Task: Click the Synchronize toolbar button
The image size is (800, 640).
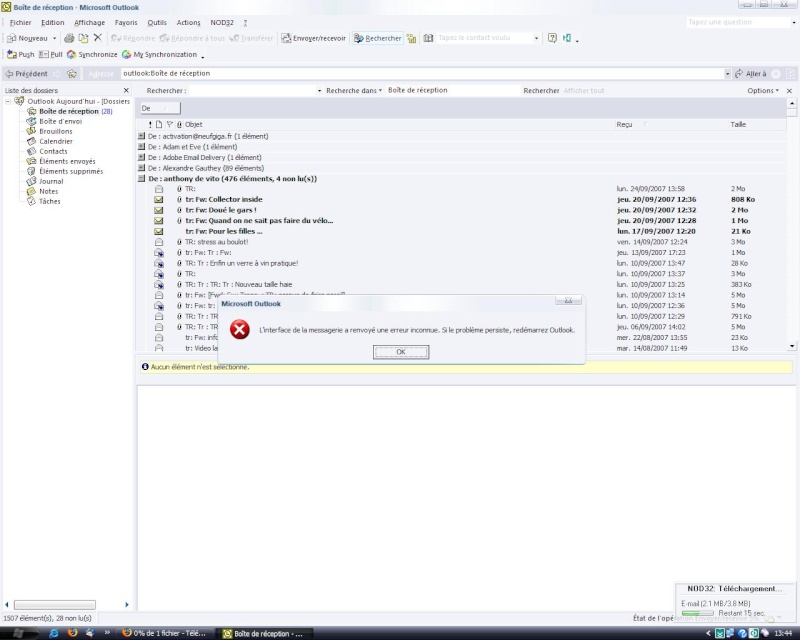Action: pyautogui.click(x=92, y=55)
